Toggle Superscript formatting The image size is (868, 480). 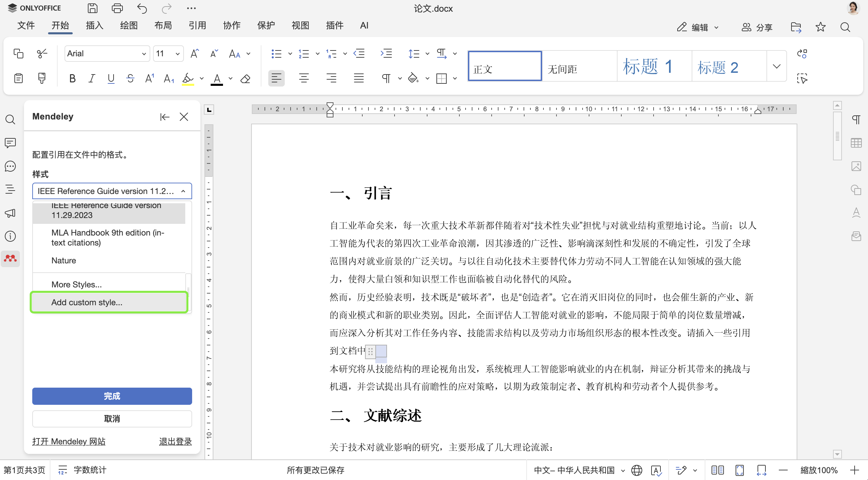(x=150, y=79)
